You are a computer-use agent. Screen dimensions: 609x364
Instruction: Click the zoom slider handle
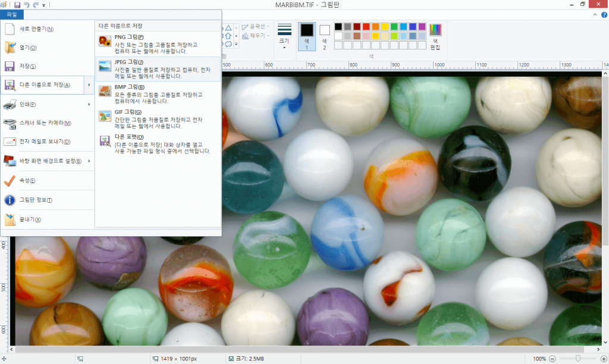[578, 359]
